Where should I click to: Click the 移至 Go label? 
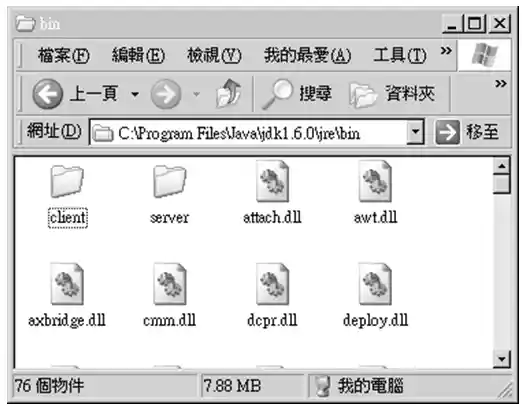tap(482, 132)
